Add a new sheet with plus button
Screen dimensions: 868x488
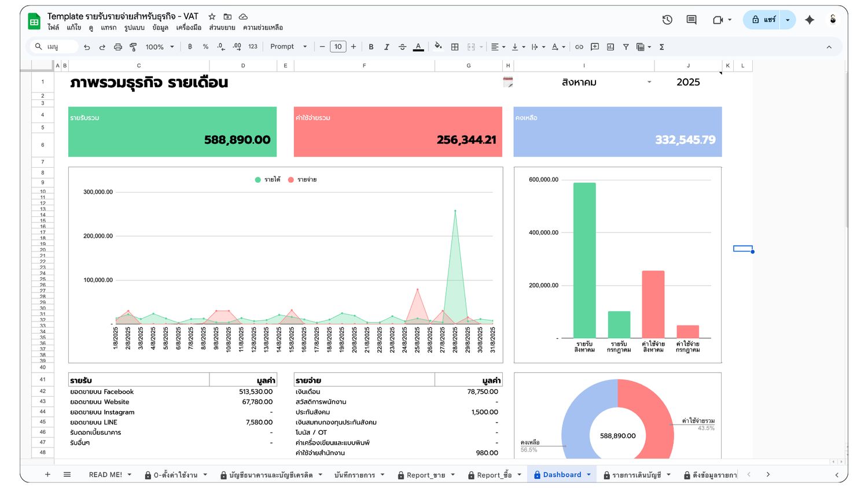point(47,475)
